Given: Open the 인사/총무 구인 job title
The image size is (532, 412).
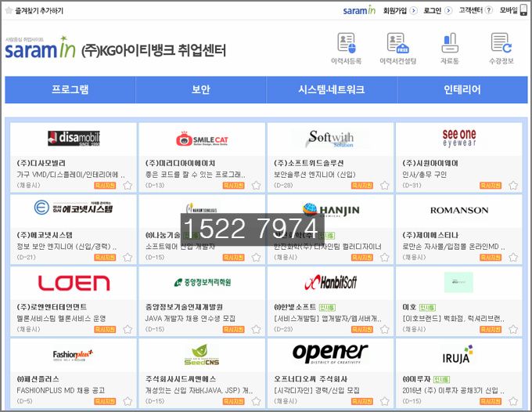Looking at the screenshot, I should pos(425,175).
